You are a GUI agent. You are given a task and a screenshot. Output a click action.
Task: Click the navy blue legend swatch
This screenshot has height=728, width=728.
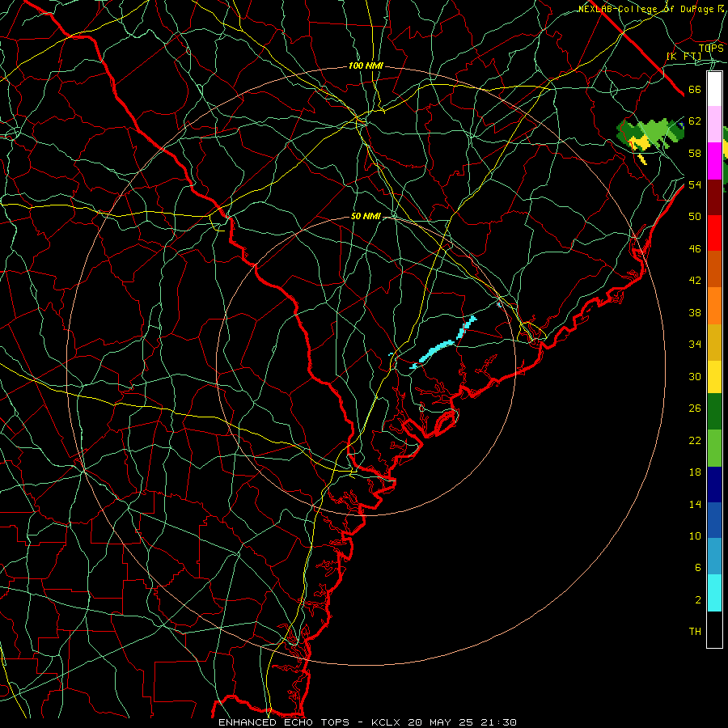714,485
